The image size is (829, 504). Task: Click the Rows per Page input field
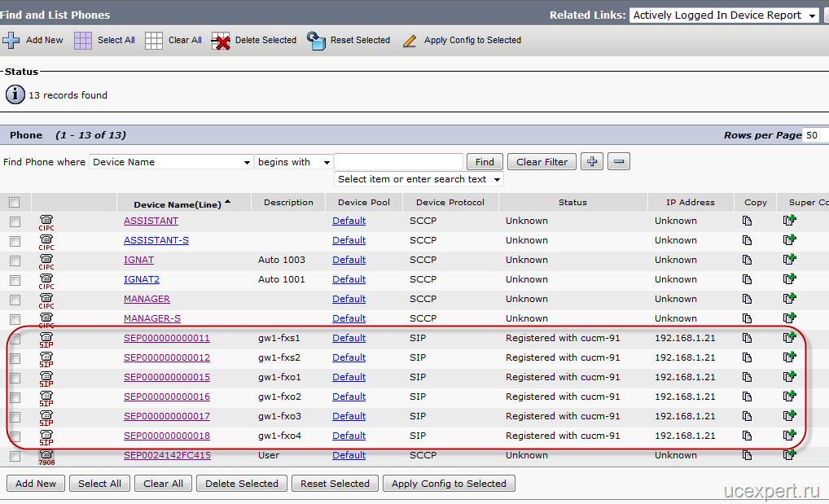[x=816, y=135]
